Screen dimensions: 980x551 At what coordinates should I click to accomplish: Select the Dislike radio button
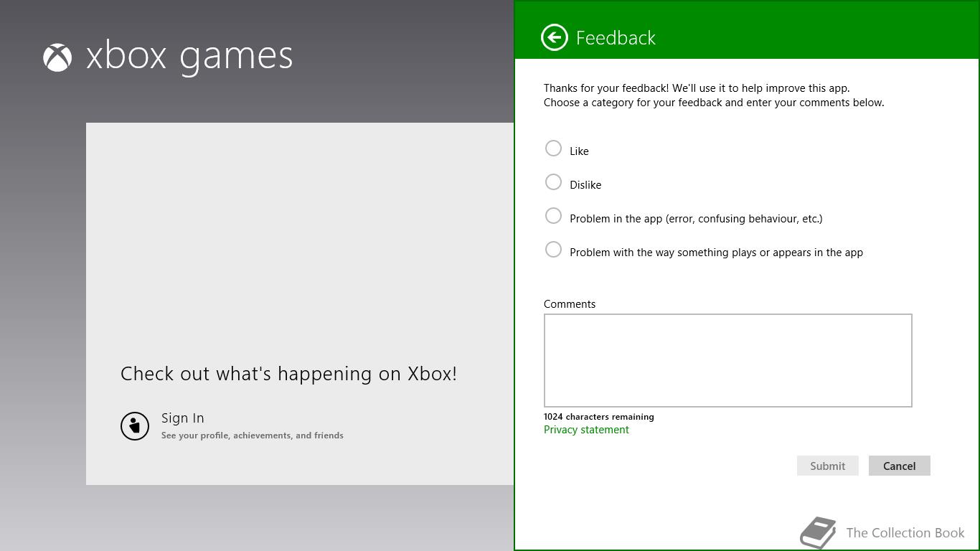(x=553, y=182)
